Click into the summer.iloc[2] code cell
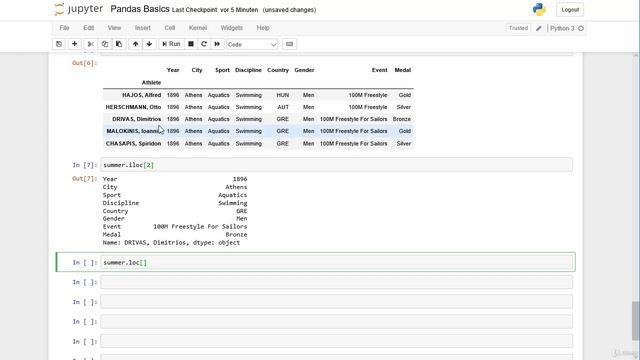 336,165
